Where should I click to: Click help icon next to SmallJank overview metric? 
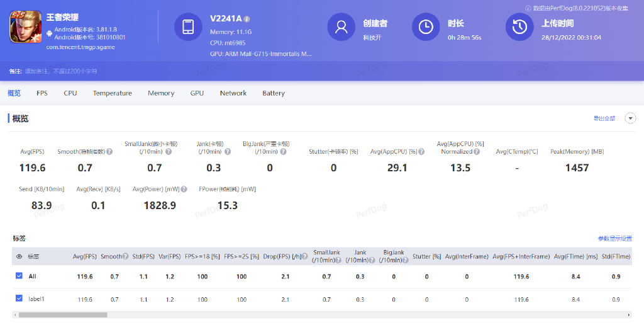169,151
